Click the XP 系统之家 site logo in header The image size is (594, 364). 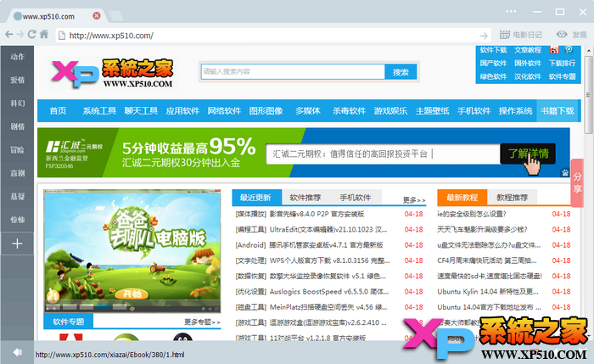coord(112,74)
